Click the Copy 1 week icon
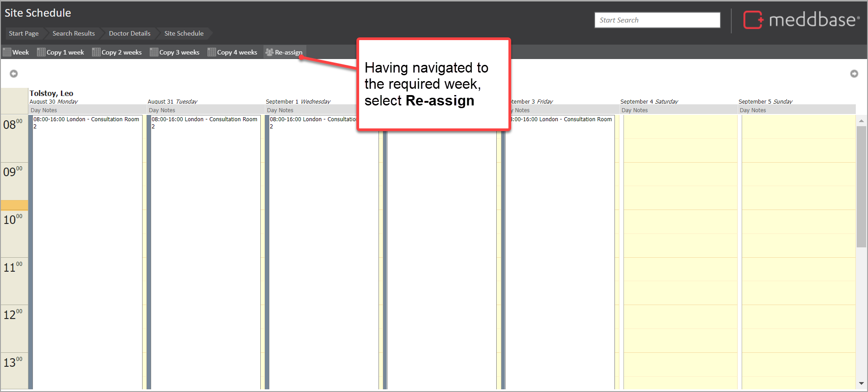 (x=41, y=52)
